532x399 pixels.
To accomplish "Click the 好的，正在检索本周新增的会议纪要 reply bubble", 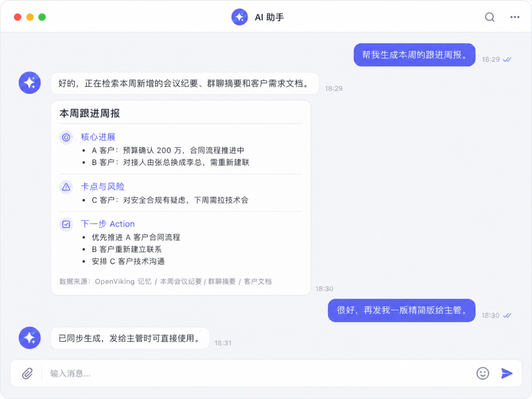I will tap(185, 83).
